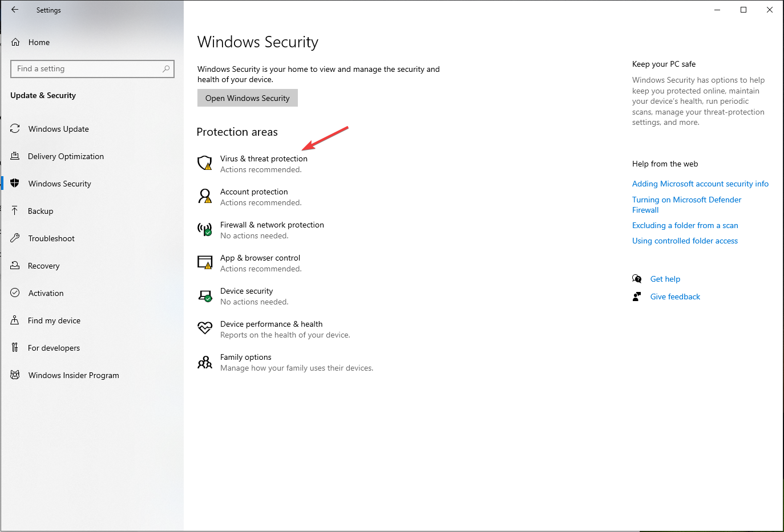Open the Home settings page
This screenshot has width=784, height=532.
(x=39, y=42)
